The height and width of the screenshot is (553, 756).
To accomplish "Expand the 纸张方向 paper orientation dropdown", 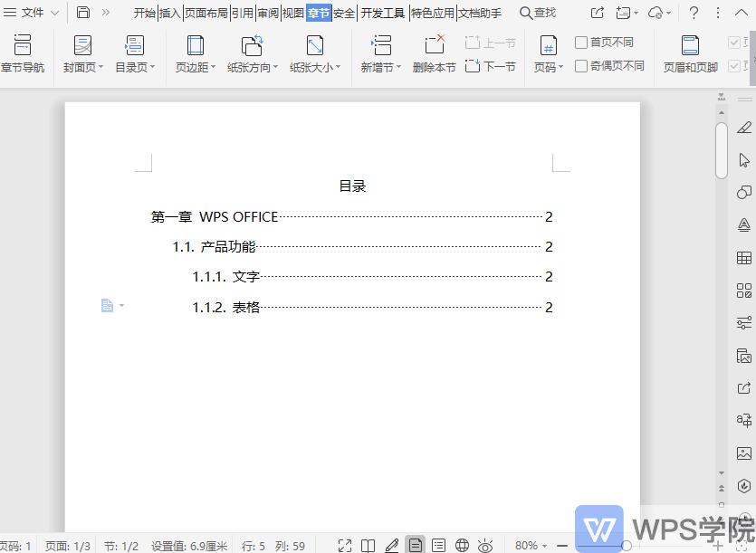I will coord(252,54).
